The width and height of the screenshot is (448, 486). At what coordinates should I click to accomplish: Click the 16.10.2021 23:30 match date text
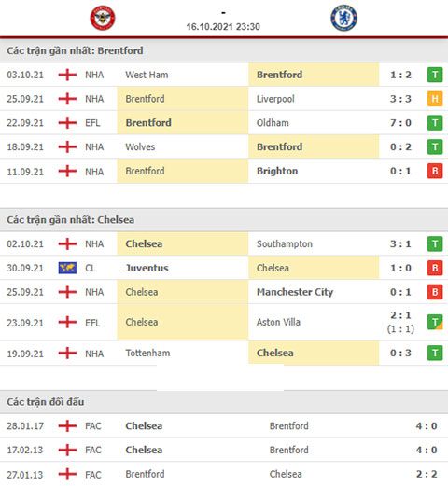tap(223, 27)
